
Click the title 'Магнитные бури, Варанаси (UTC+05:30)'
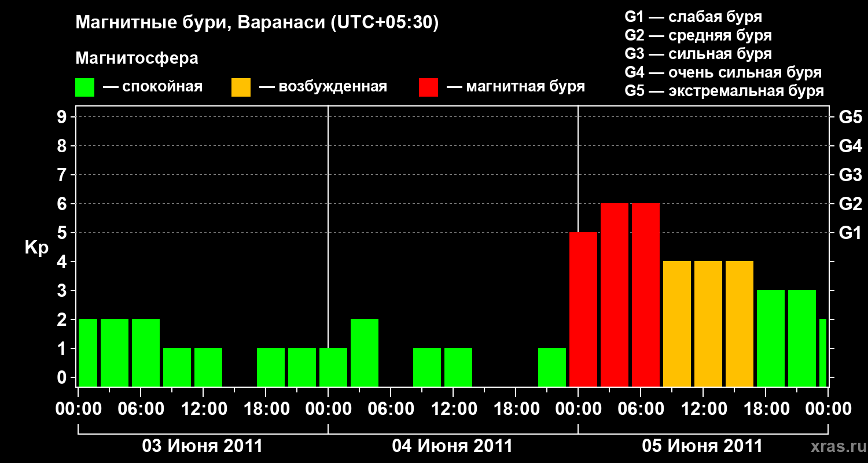258,23
